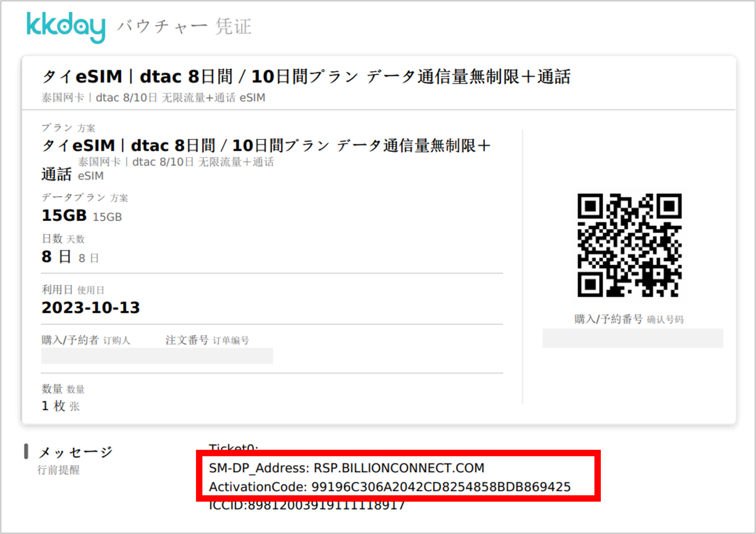Viewport: 756px width, 534px height.
Task: Expand the 行前提醒 reminder section
Action: pyautogui.click(x=59, y=470)
